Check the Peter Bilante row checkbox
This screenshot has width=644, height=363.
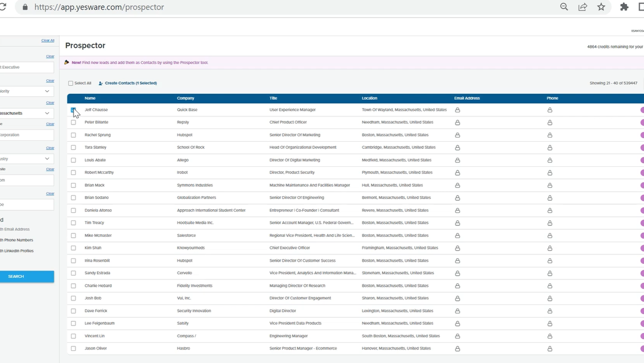(x=74, y=122)
